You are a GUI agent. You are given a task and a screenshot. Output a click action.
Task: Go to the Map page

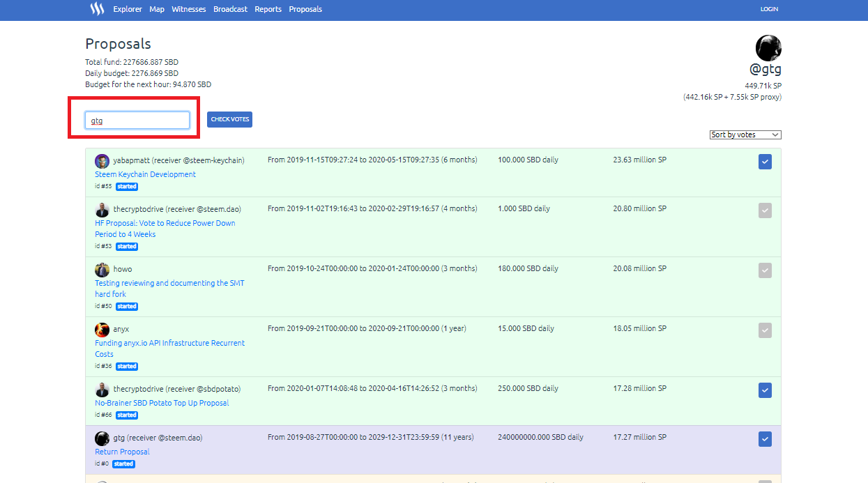157,9
